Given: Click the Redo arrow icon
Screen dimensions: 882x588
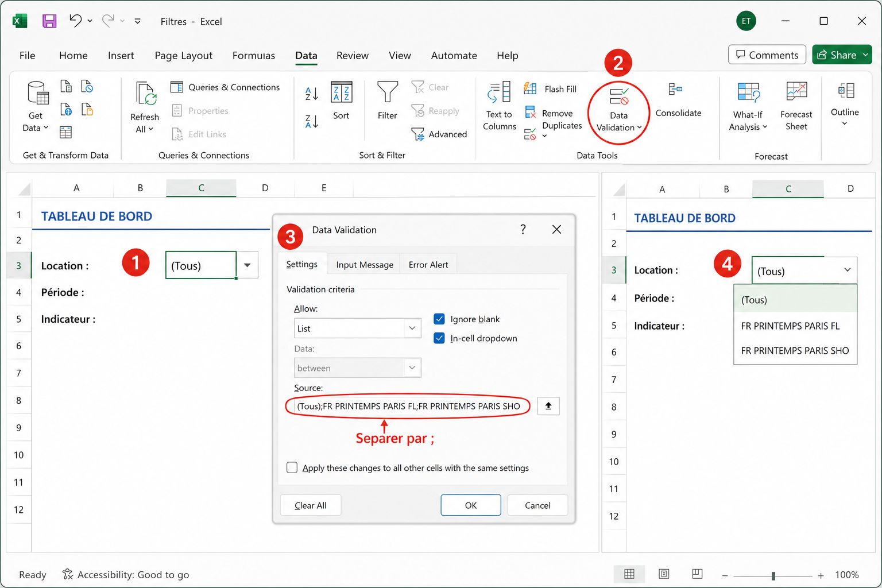Looking at the screenshot, I should [x=108, y=21].
